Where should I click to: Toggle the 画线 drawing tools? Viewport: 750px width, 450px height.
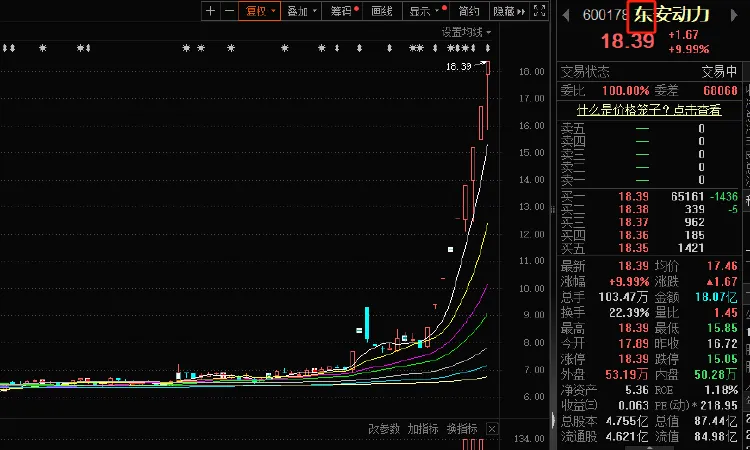pyautogui.click(x=382, y=12)
